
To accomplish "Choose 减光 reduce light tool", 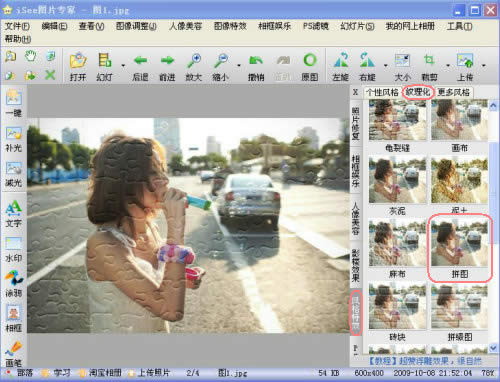I will click(x=14, y=174).
